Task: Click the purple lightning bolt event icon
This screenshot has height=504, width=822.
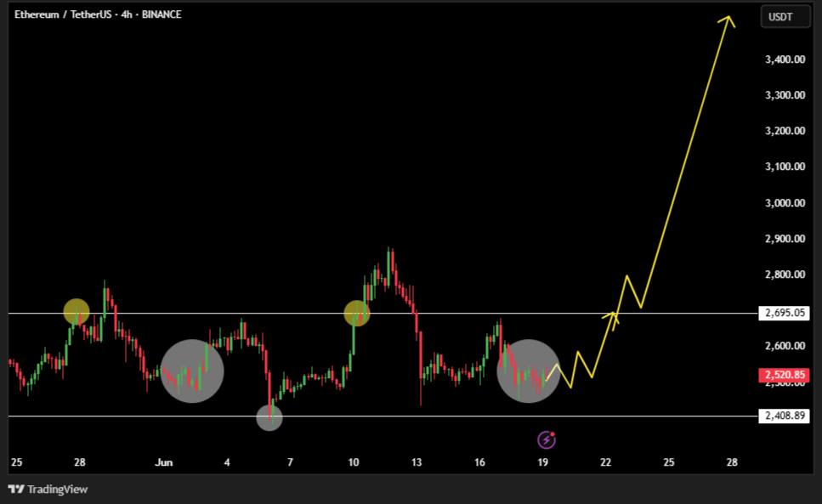Action: 547,439
